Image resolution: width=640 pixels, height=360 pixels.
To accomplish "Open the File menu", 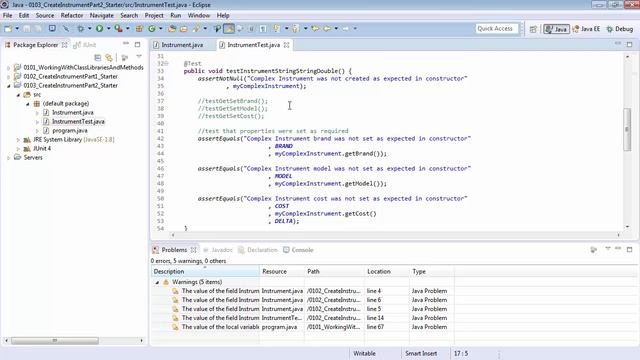I will (7, 16).
